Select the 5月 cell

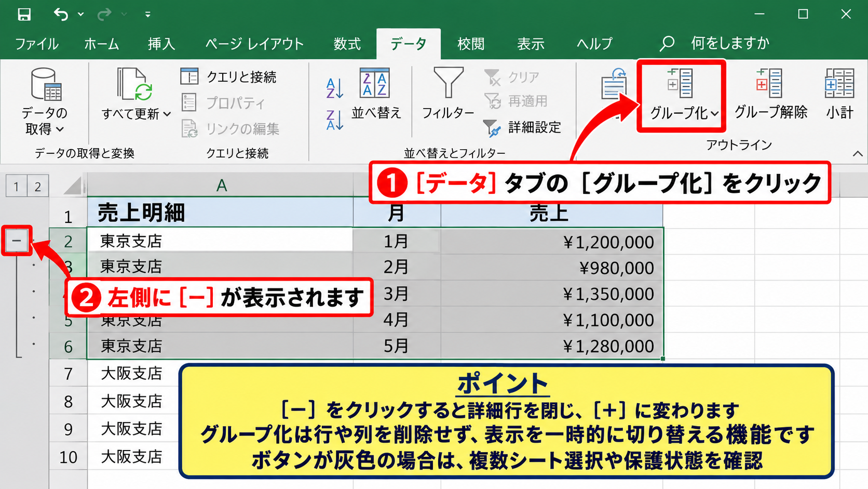coord(397,346)
